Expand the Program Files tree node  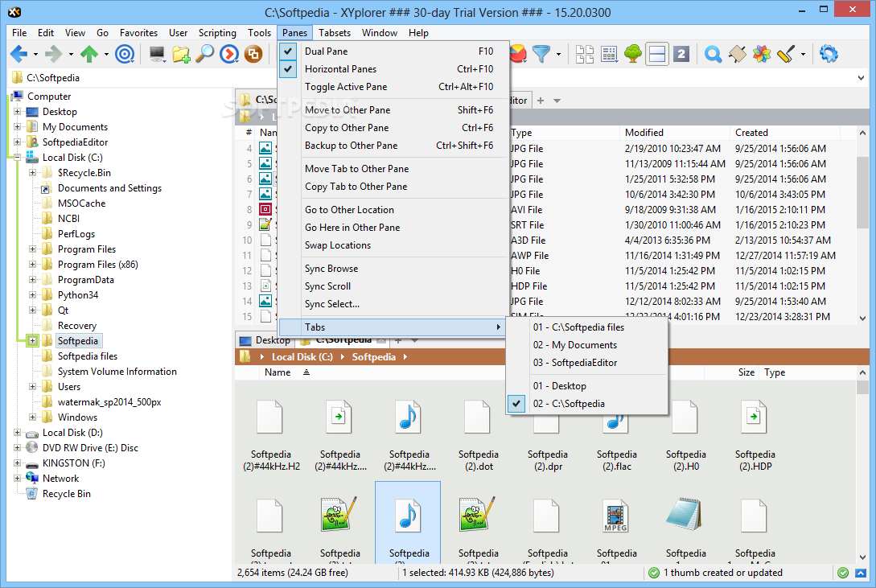[x=32, y=249]
